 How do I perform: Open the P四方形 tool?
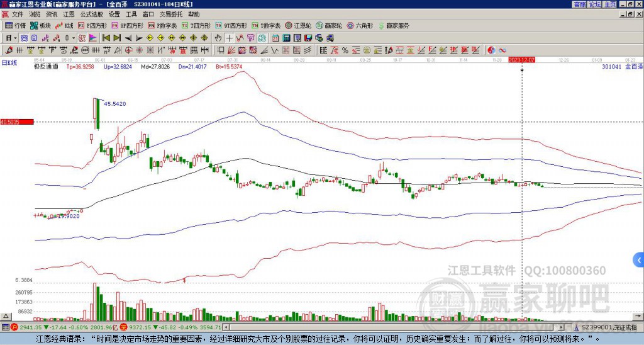click(x=93, y=25)
